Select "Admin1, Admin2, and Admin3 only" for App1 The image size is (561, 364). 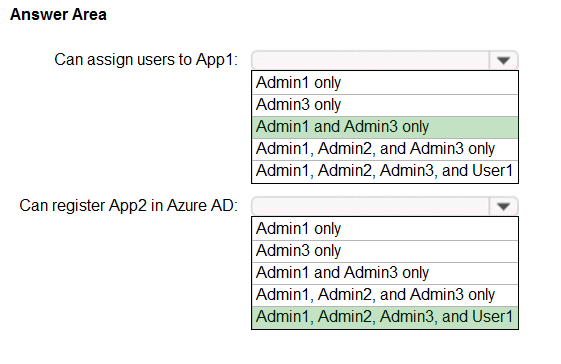tap(385, 149)
